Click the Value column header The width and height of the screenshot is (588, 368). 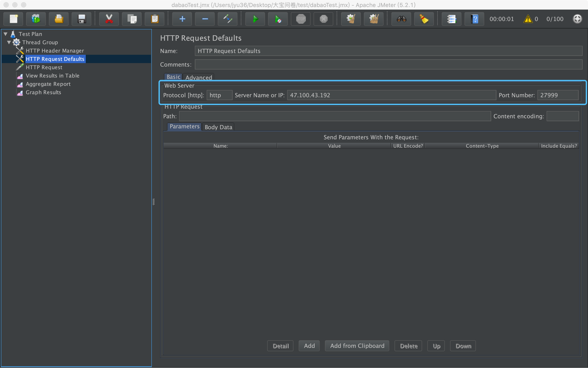pyautogui.click(x=334, y=146)
